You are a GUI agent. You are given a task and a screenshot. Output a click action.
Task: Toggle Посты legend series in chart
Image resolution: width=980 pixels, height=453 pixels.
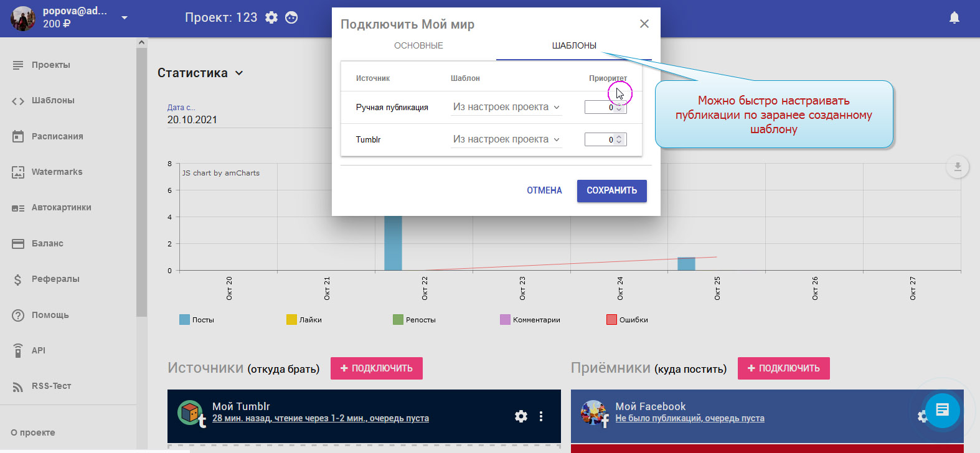coord(197,320)
